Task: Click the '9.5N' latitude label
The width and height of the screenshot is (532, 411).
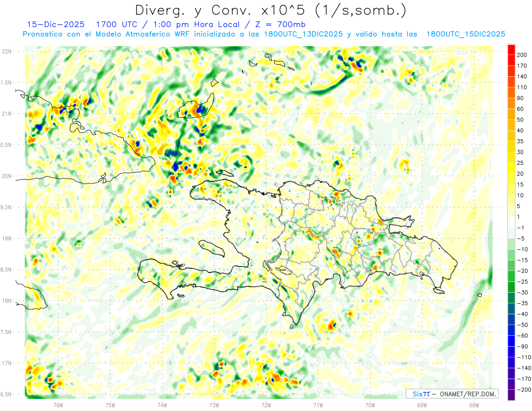Action: pos(7,207)
